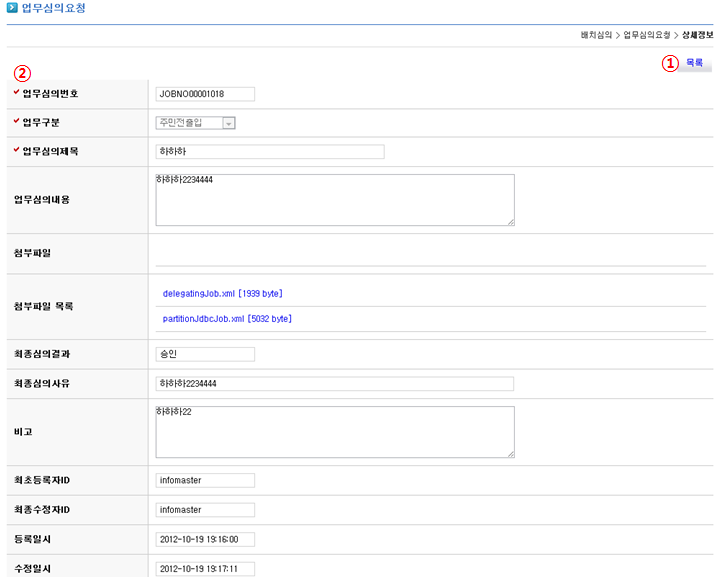Viewport: 721px width, 577px height.
Task: Click the red check mark beside 업무구분
Action: pos(16,122)
